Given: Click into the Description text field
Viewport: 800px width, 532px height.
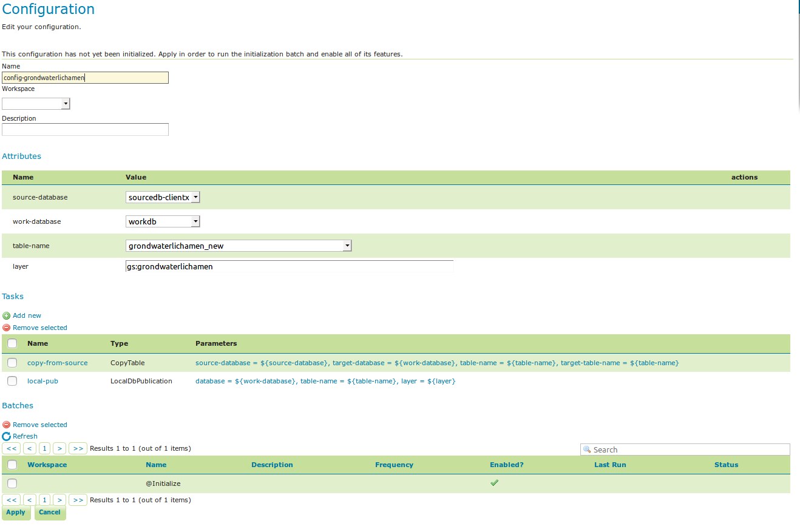Looking at the screenshot, I should coord(85,130).
